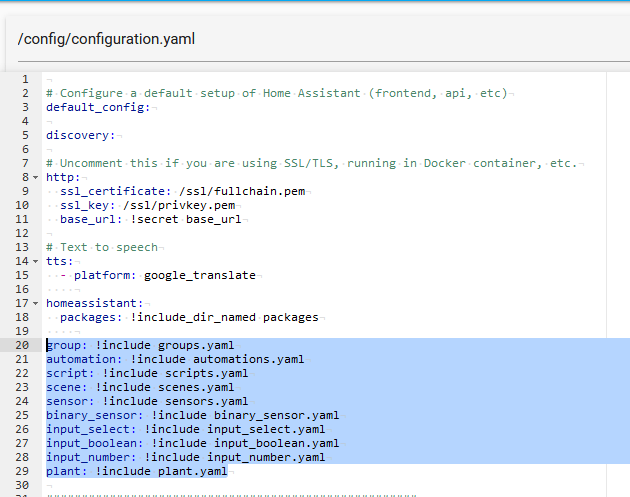The height and width of the screenshot is (497, 630).
Task: Click the plant: include plant.yaml line
Action: pyautogui.click(x=136, y=471)
